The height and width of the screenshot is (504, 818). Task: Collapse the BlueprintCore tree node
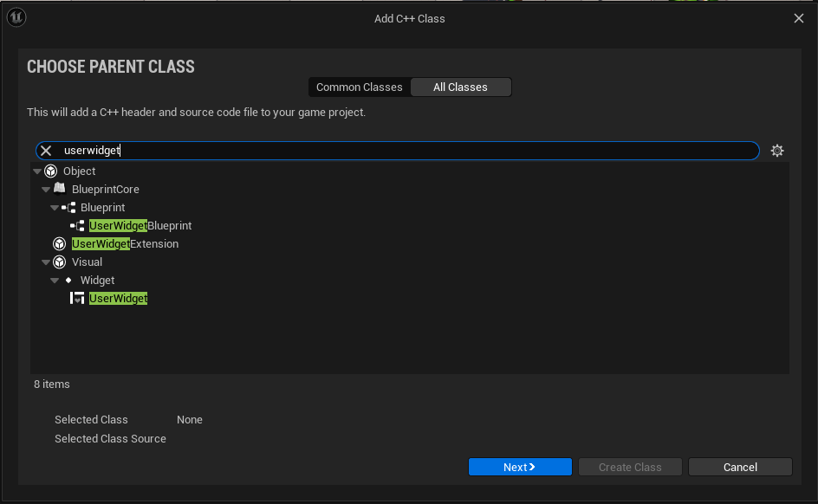(x=46, y=189)
